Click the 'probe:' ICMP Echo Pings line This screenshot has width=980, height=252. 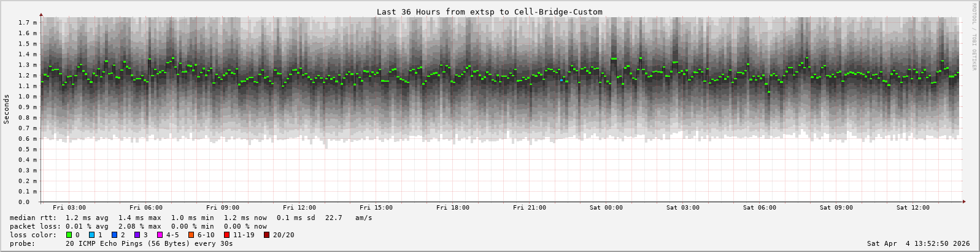tap(122, 243)
